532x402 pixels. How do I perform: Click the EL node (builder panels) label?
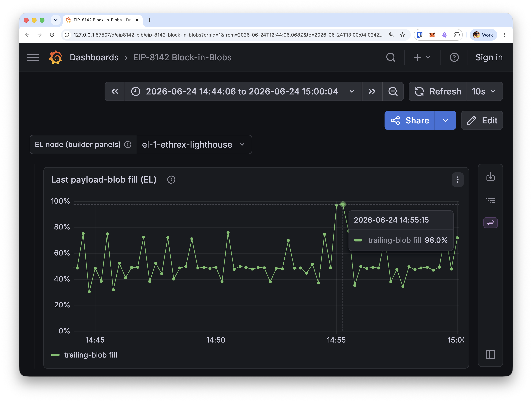click(x=78, y=144)
